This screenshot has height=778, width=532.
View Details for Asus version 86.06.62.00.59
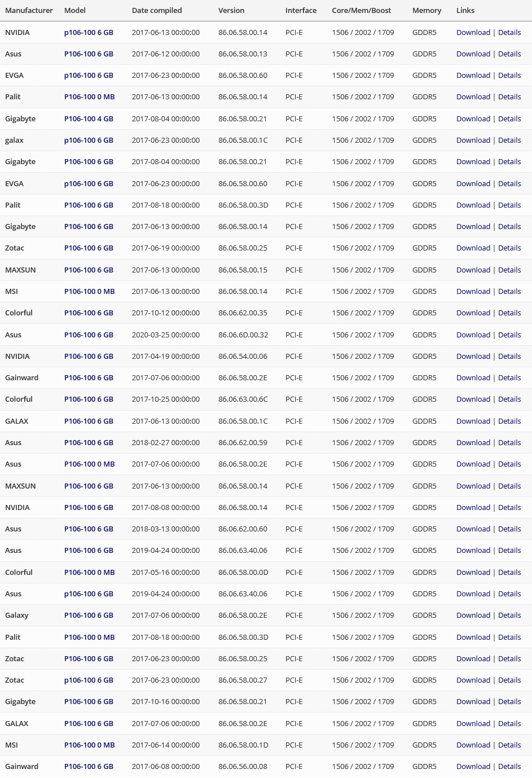(x=509, y=442)
